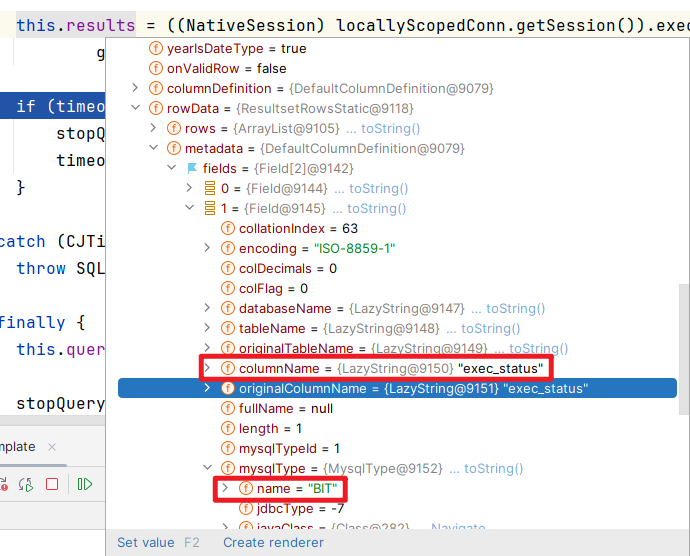Expand the rows ArrayList node
This screenshot has height=556, width=690.
click(154, 129)
